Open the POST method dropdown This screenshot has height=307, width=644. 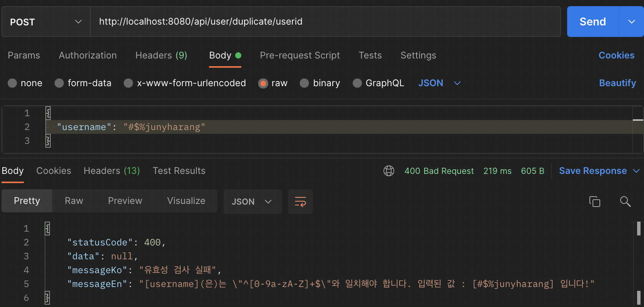click(x=46, y=22)
